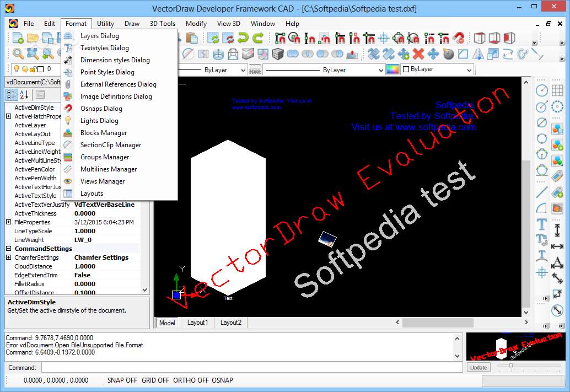The image size is (570, 392).
Task: Click the Open folder icon
Action: tap(33, 38)
